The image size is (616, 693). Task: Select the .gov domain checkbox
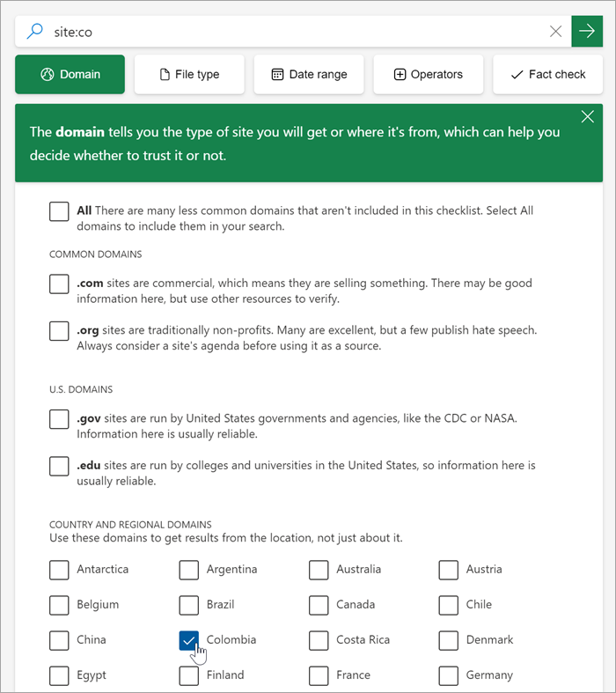(59, 419)
